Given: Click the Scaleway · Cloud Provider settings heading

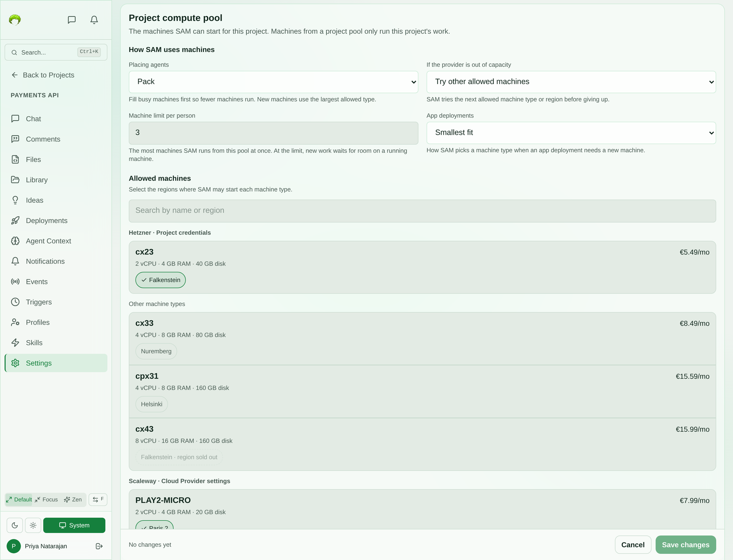Looking at the screenshot, I should click(179, 481).
